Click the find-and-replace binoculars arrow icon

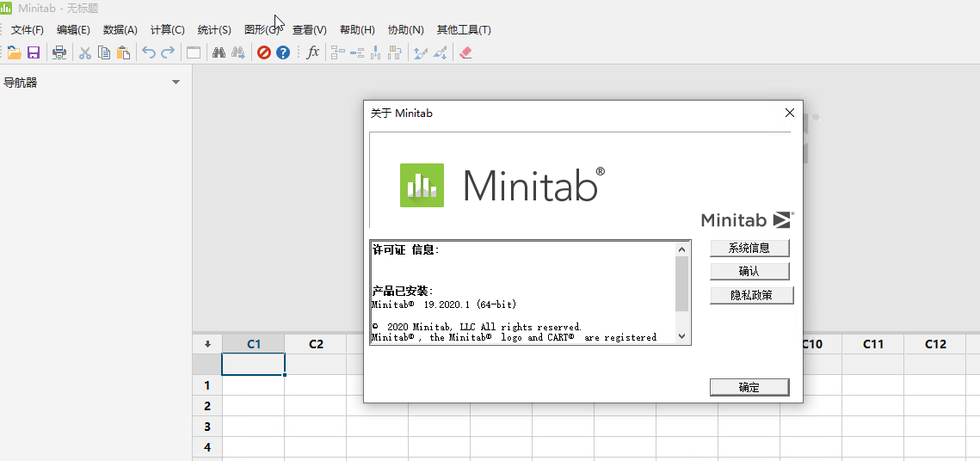(x=238, y=52)
